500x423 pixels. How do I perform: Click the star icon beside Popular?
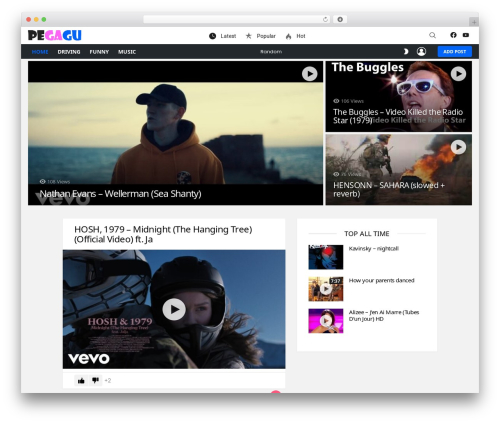pos(249,36)
